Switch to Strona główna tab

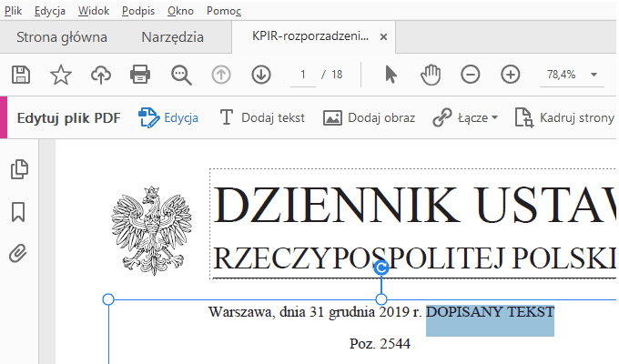click(62, 37)
